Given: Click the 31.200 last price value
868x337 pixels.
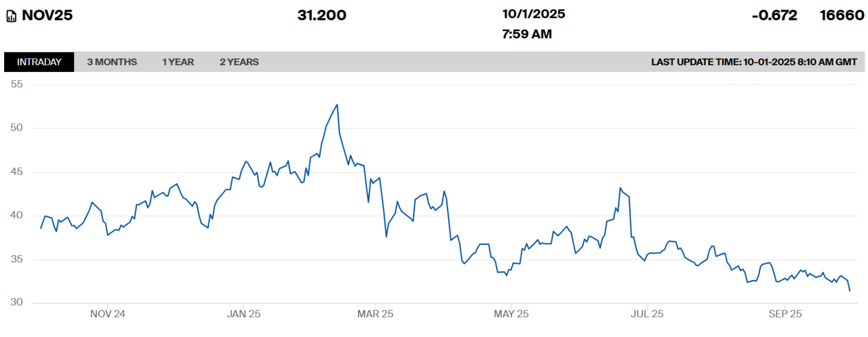Looking at the screenshot, I should click(321, 15).
